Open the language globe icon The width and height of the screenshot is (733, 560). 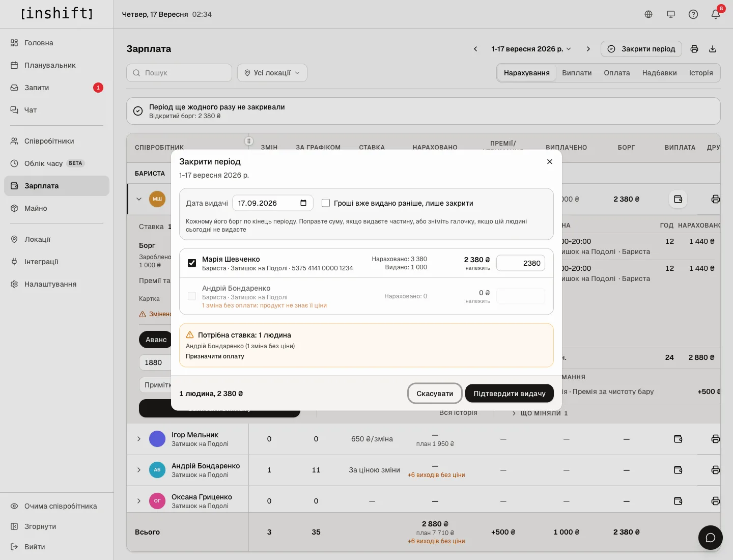[x=649, y=14]
